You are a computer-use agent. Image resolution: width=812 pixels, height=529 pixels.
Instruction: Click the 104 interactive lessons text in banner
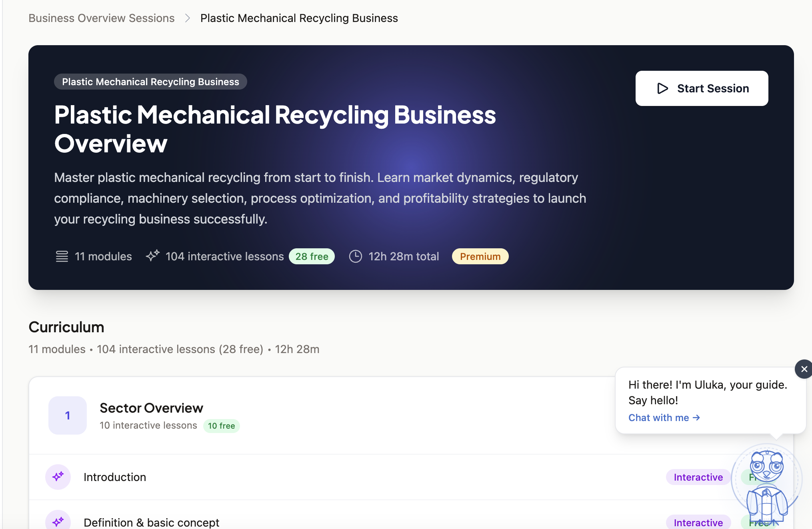click(x=224, y=256)
